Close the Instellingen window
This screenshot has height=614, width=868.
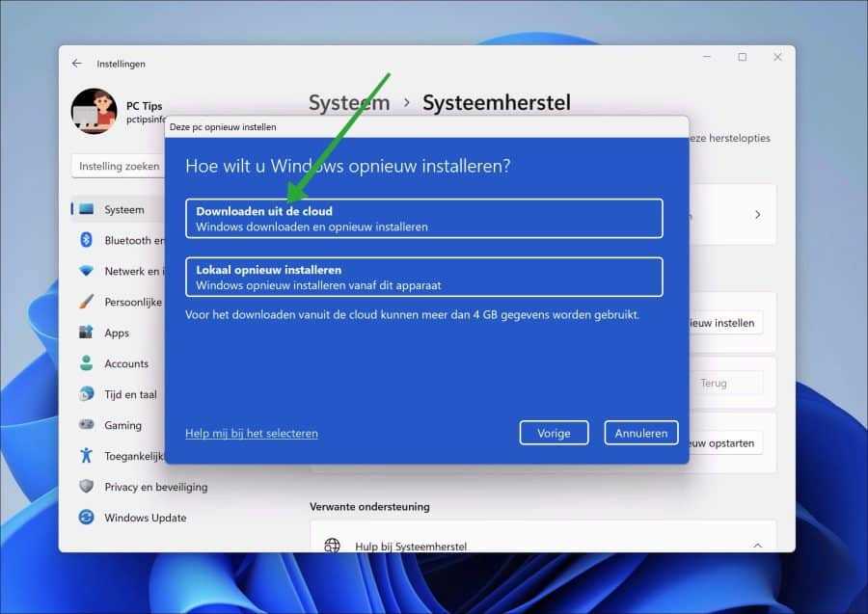pos(777,57)
